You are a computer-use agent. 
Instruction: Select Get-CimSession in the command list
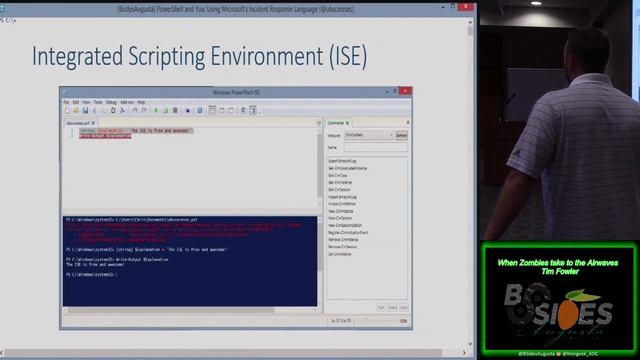click(339, 190)
